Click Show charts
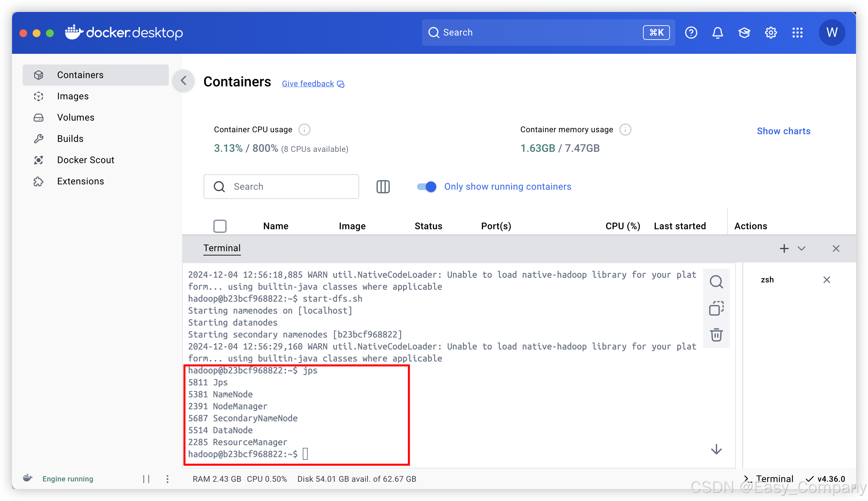This screenshot has width=868, height=501. pos(783,131)
